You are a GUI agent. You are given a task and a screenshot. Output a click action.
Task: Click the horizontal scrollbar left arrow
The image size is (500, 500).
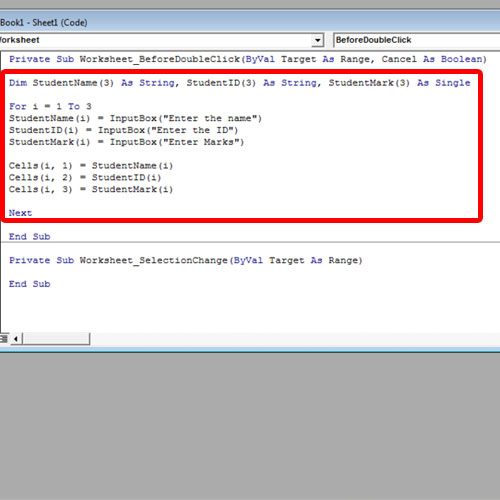tap(16, 339)
